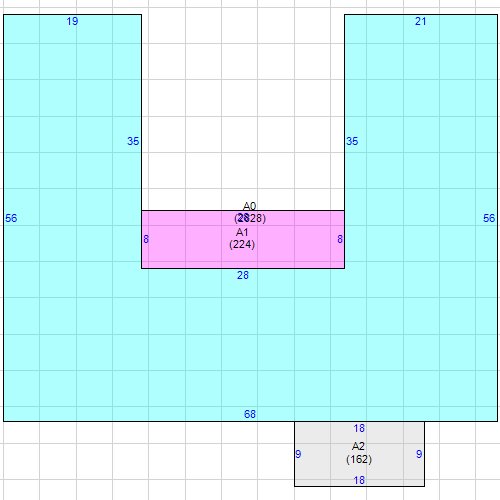Pick the "56" label on the cyan shape's right edge
This screenshot has width=500, height=500.
click(489, 218)
